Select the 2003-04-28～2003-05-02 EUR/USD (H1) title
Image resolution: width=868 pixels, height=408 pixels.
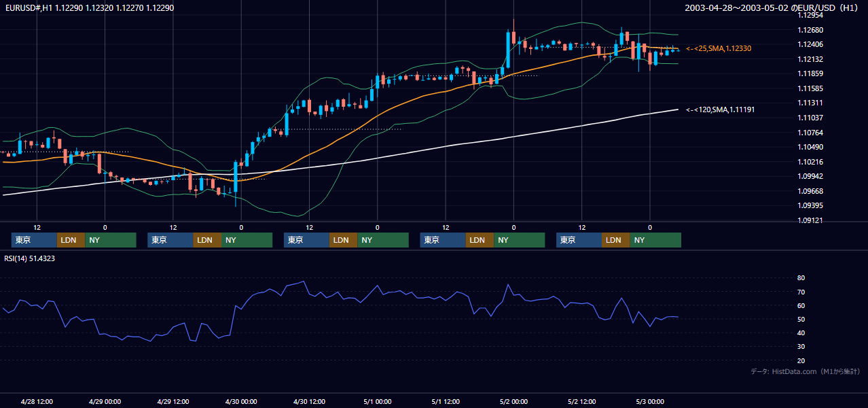[772, 7]
